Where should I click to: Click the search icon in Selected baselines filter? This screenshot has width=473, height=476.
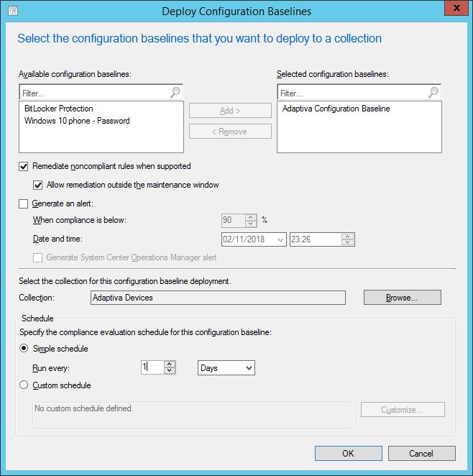pyautogui.click(x=433, y=92)
